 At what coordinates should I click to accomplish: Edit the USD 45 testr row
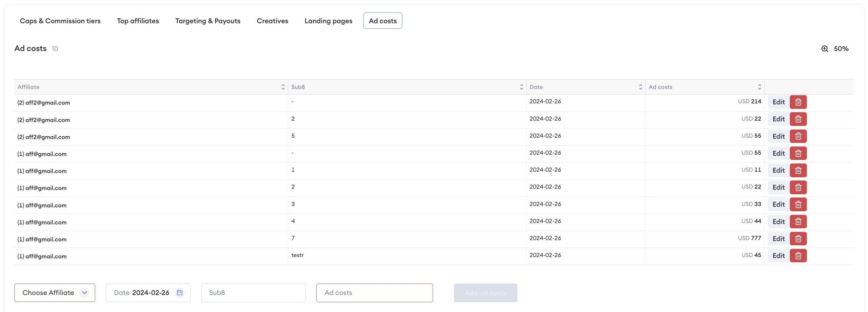tap(778, 256)
